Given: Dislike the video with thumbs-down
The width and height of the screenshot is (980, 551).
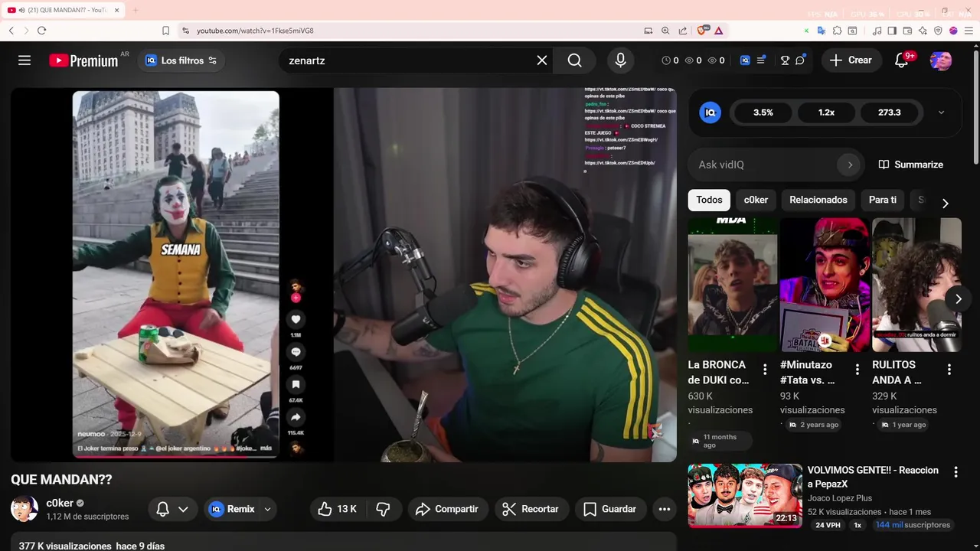Looking at the screenshot, I should [x=384, y=509].
